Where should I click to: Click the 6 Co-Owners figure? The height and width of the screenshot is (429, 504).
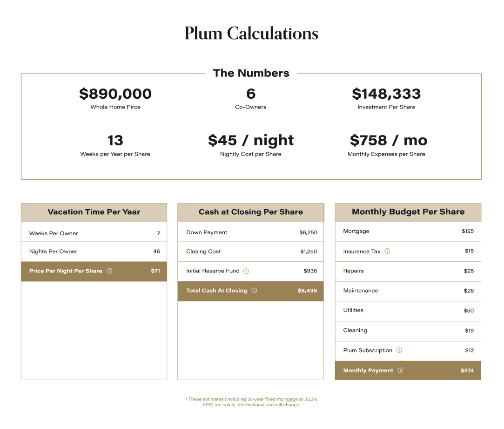point(251,94)
